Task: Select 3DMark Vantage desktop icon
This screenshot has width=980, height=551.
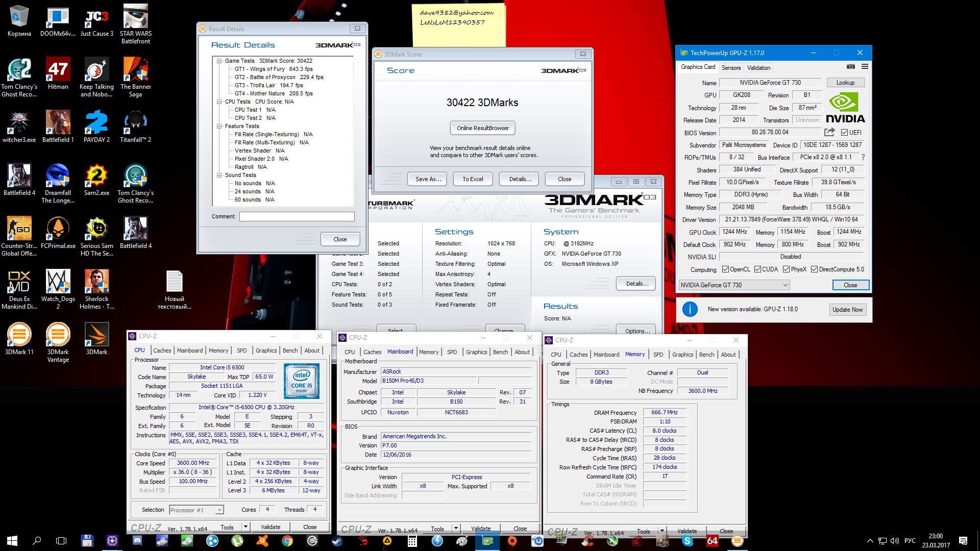Action: pos(58,343)
